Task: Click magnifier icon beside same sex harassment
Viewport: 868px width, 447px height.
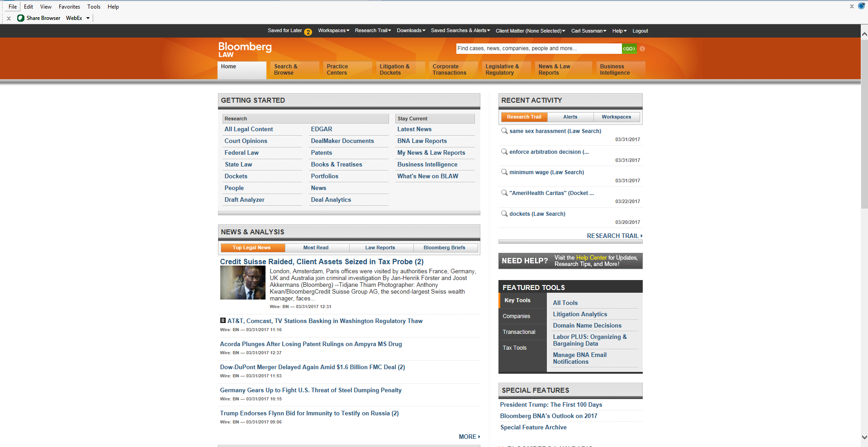Action: 504,131
